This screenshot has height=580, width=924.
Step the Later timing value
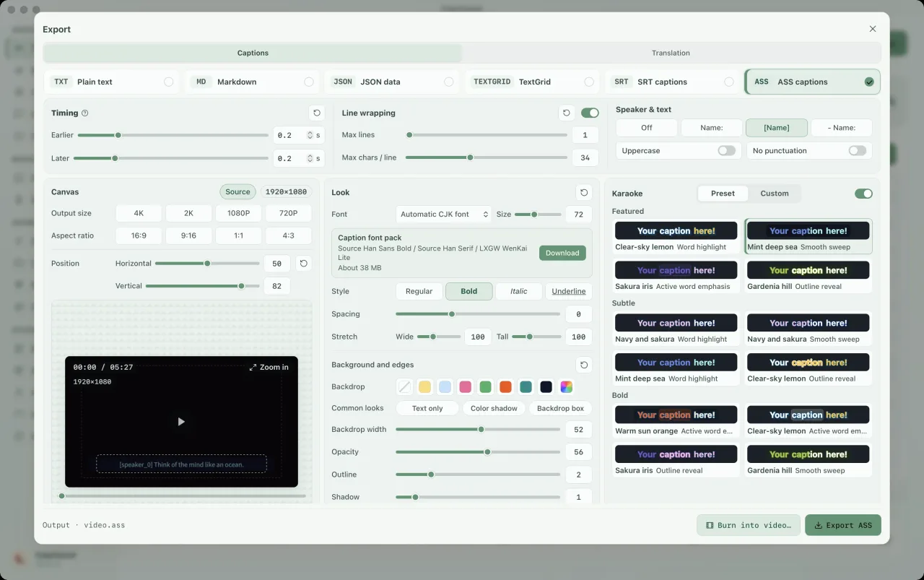tap(310, 158)
